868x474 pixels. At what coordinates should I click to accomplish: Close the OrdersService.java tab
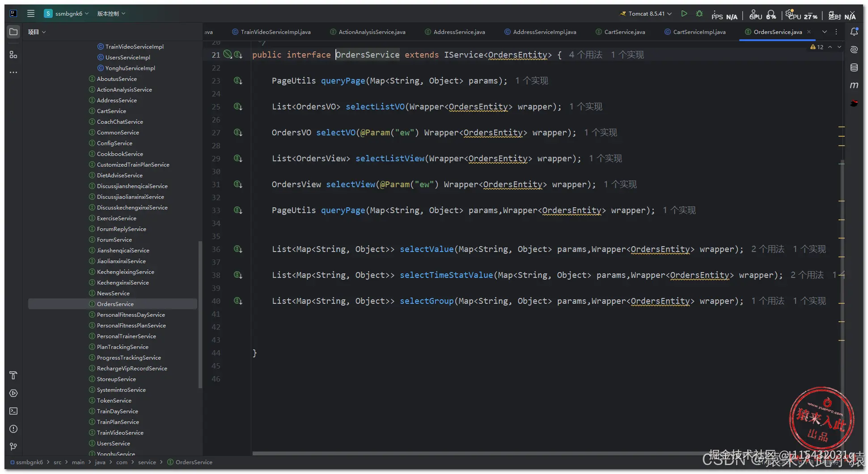809,32
